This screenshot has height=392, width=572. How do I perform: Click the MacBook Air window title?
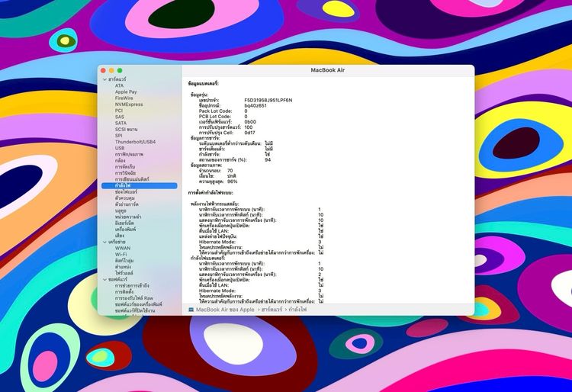tap(328, 70)
